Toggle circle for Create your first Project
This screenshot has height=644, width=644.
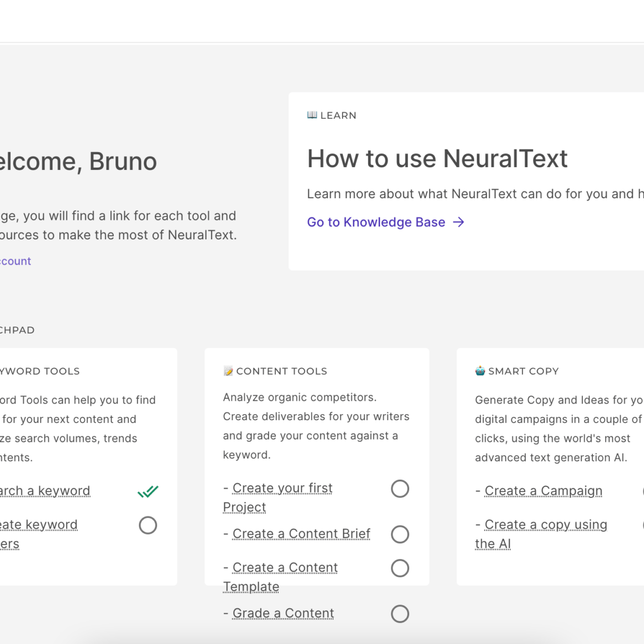[400, 489]
